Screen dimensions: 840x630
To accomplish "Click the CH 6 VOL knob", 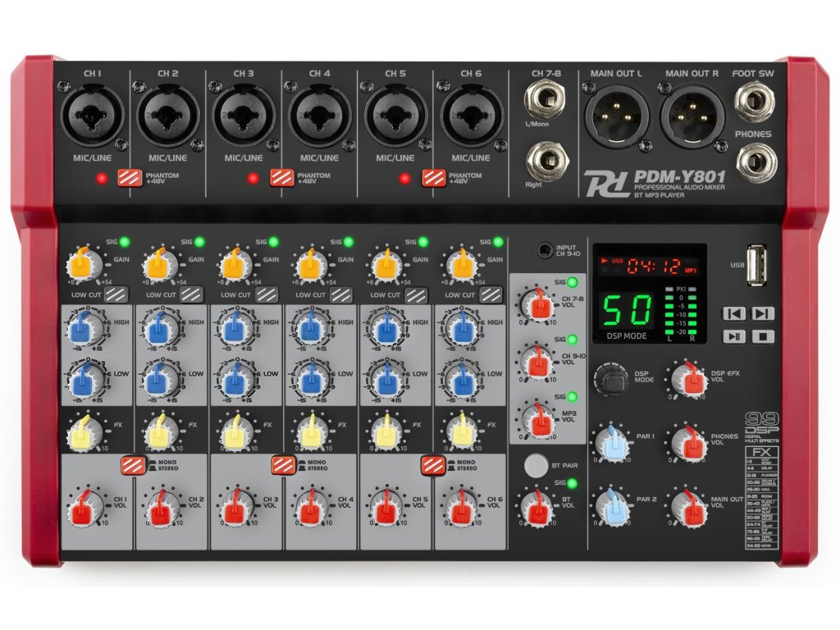I will point(459,507).
